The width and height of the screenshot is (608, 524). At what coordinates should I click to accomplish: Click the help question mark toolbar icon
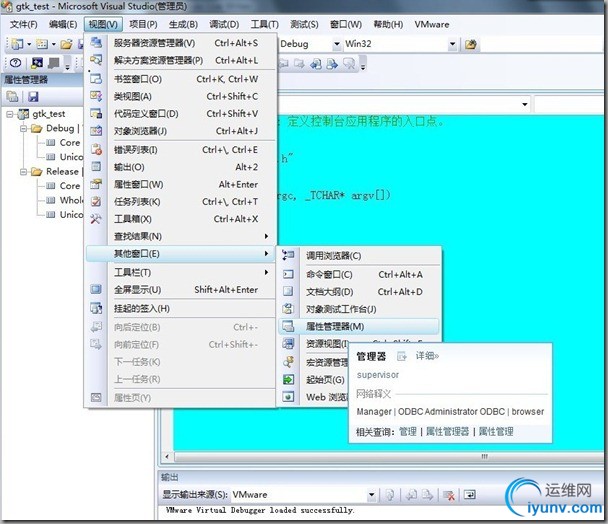click(16, 62)
